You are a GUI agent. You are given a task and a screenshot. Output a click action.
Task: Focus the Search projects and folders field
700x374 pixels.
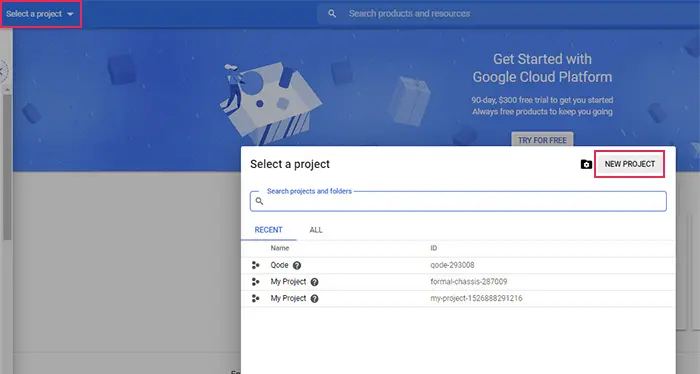click(458, 201)
